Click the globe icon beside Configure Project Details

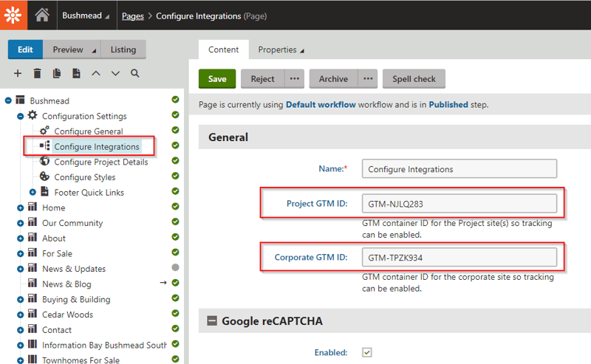[44, 161]
